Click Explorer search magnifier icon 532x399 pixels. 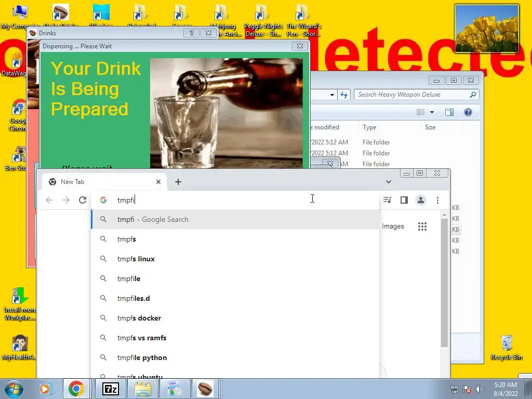[473, 95]
